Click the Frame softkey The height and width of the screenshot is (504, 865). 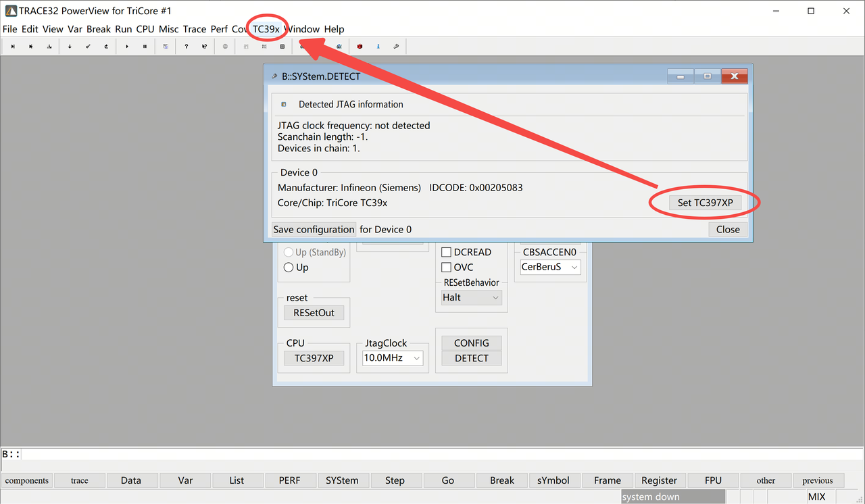click(x=608, y=480)
